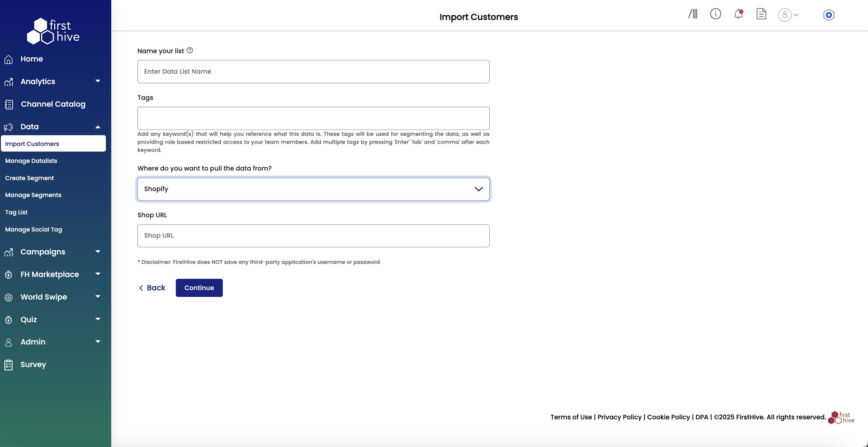Go to Create Segment

click(29, 178)
